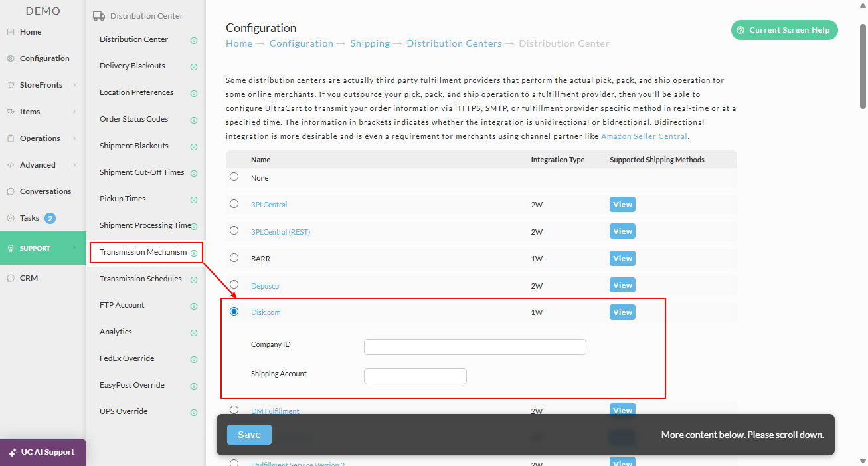Viewport: 868px width, 466px height.
Task: Click the Support lightbulb icon
Action: (x=11, y=248)
